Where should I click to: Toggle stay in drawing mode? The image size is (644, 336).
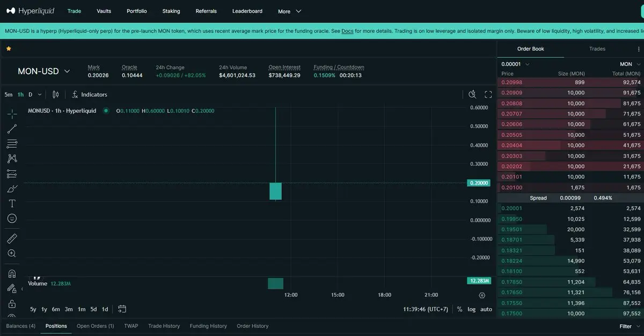tap(12, 289)
